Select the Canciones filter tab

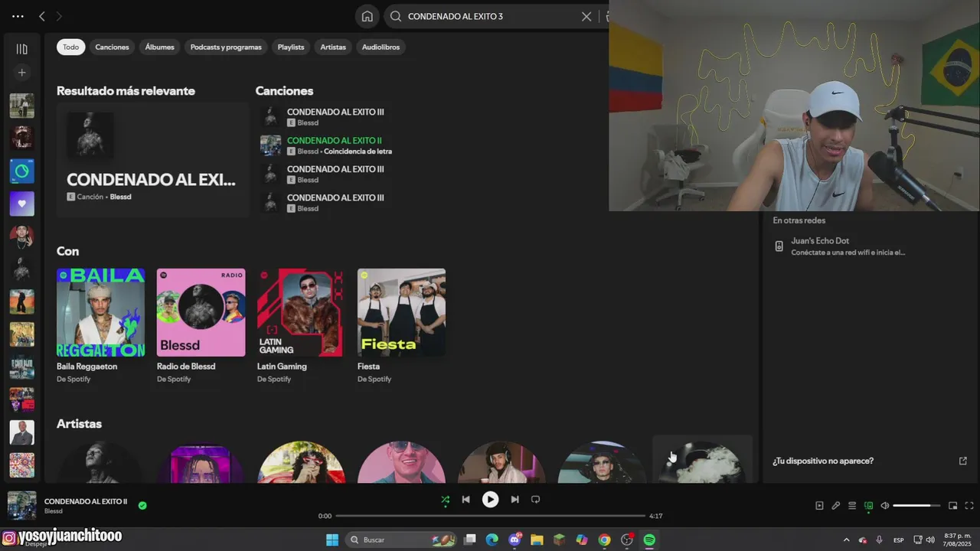point(112,47)
